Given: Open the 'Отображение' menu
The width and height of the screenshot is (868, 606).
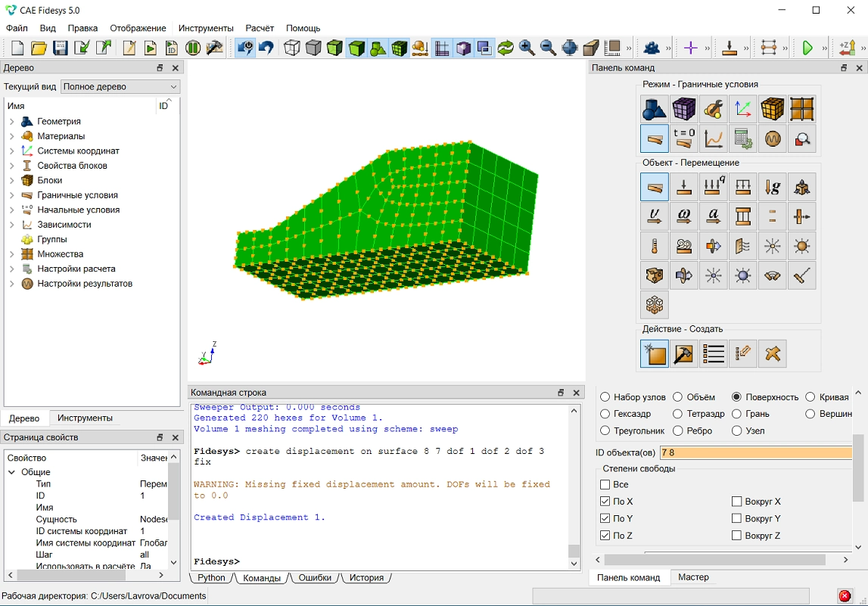Looking at the screenshot, I should click(x=138, y=28).
